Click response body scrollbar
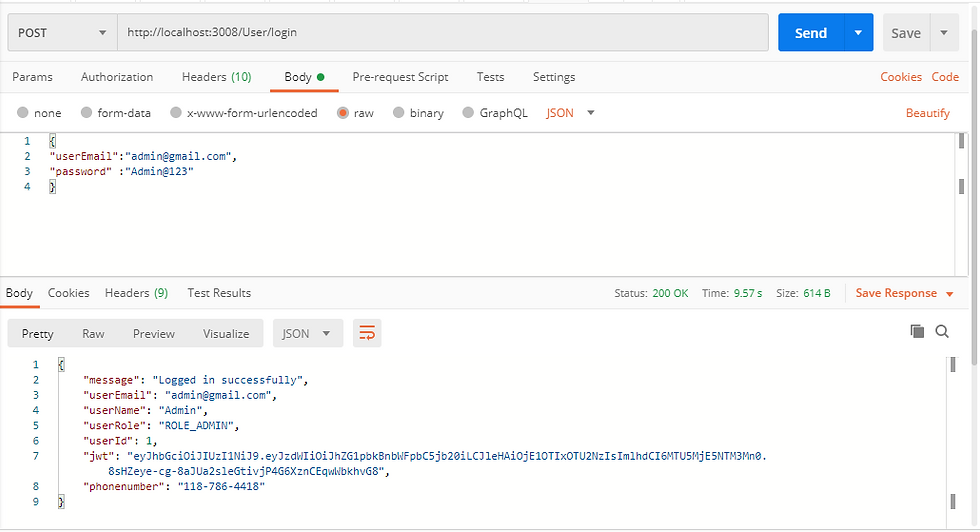The height and width of the screenshot is (532, 980). point(952,441)
